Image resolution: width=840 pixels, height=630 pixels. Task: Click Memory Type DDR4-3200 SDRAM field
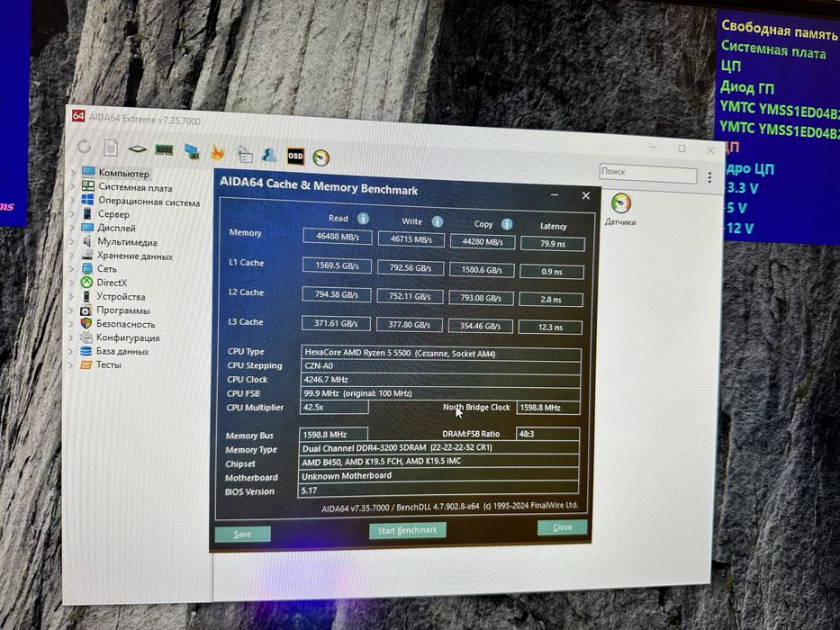[438, 448]
